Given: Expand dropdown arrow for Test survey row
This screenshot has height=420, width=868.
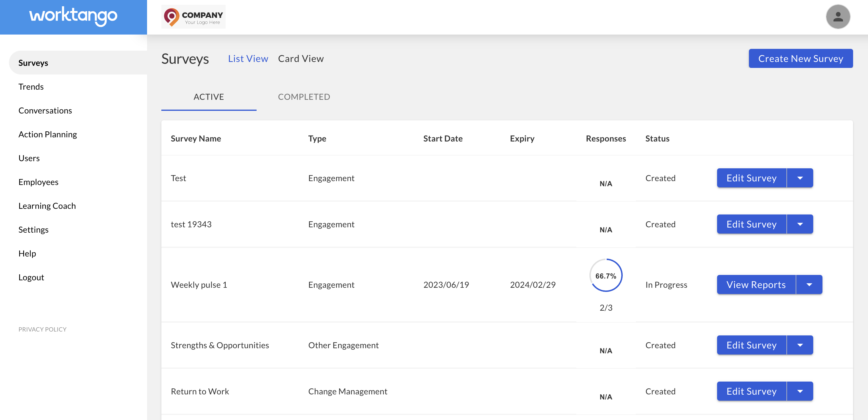Looking at the screenshot, I should [x=800, y=178].
